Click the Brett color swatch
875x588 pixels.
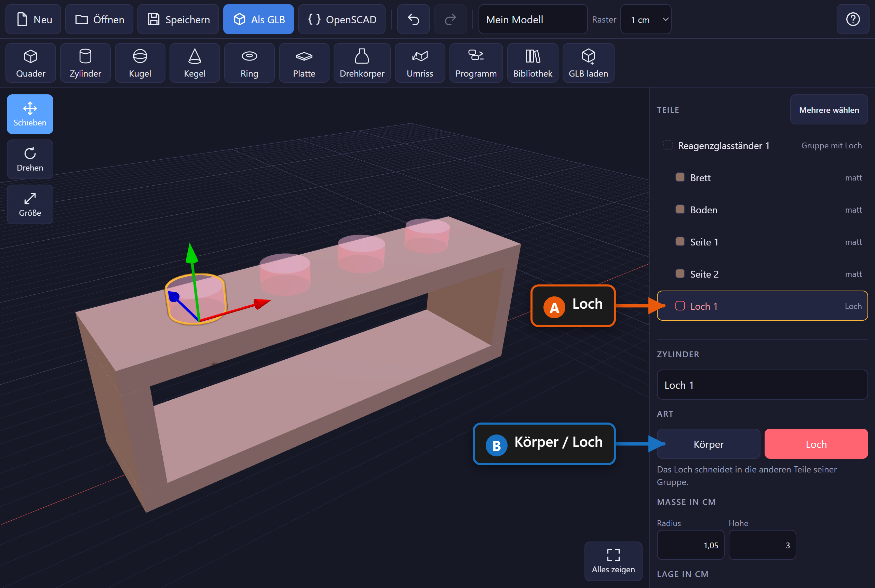[680, 177]
